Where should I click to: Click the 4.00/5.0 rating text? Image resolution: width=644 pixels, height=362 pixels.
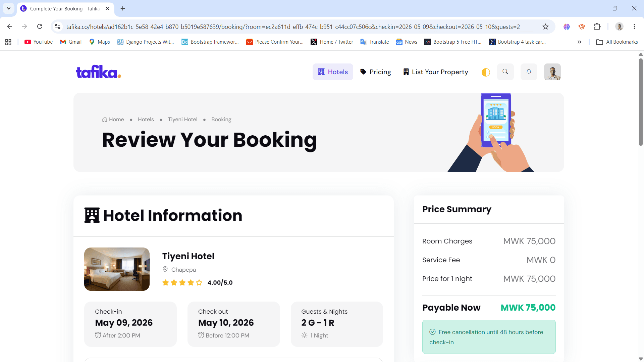(x=220, y=283)
